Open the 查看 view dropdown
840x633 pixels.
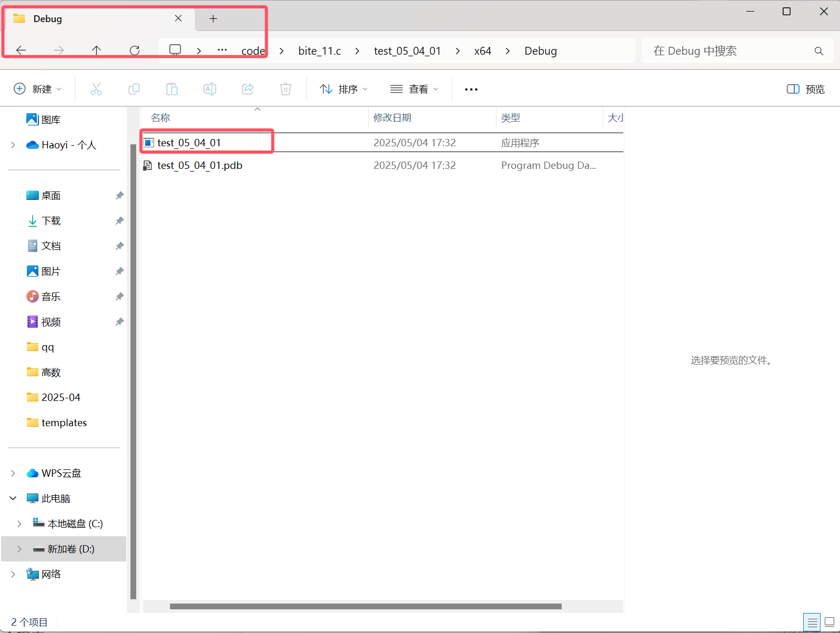(414, 89)
